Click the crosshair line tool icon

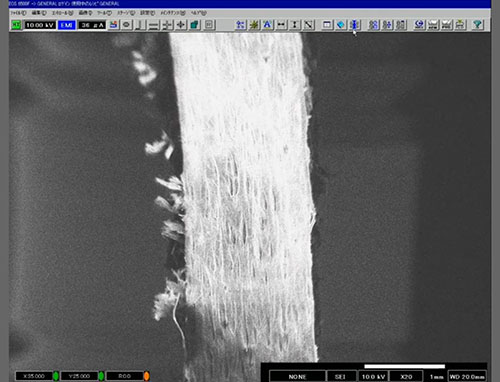tap(168, 25)
